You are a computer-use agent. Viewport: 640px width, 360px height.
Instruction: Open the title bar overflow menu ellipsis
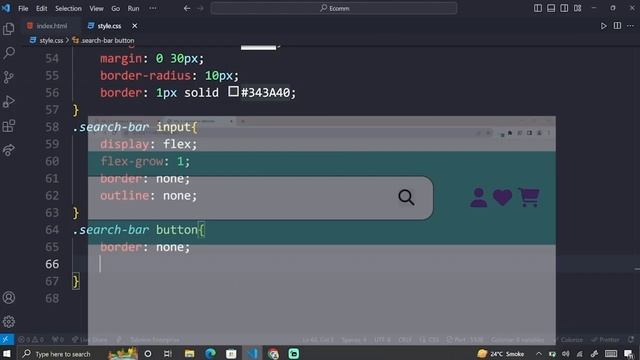(x=153, y=8)
